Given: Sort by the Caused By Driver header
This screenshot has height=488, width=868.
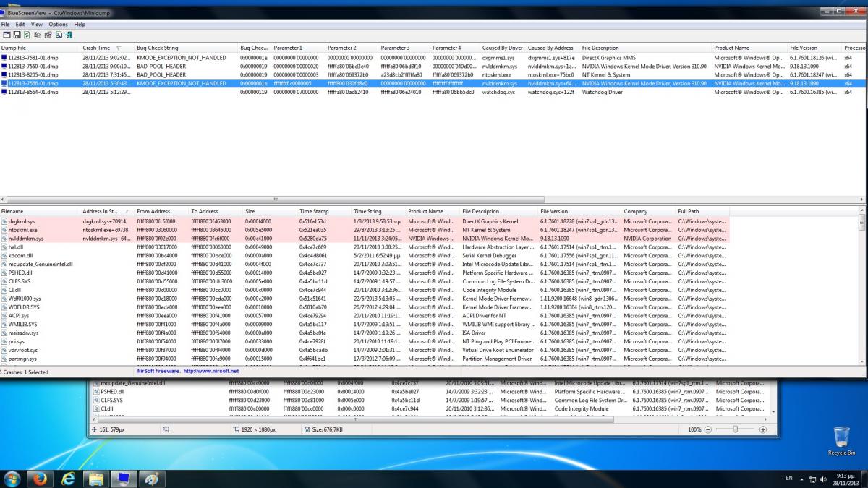Looking at the screenshot, I should (x=503, y=48).
